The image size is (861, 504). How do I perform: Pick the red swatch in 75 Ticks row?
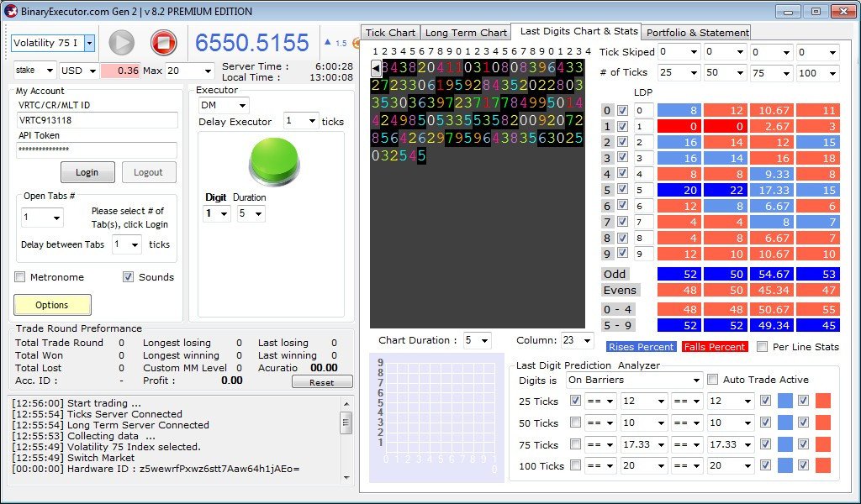click(x=823, y=444)
